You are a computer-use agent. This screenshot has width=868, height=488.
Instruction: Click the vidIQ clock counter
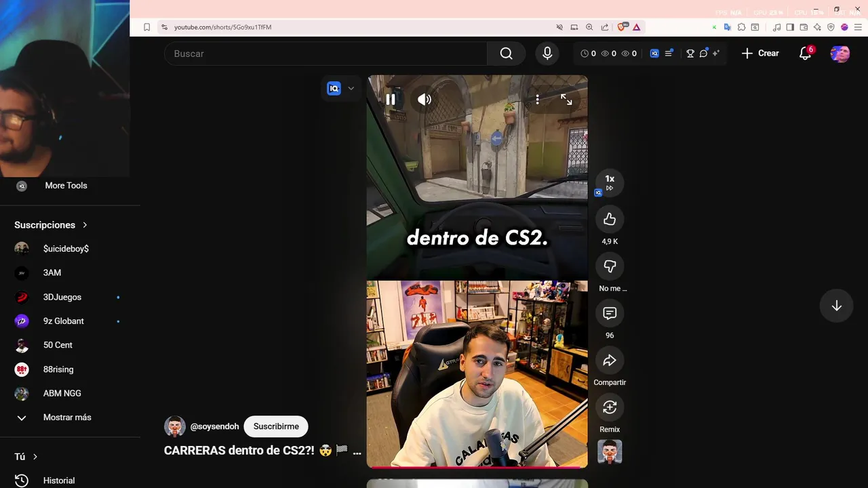coord(589,54)
